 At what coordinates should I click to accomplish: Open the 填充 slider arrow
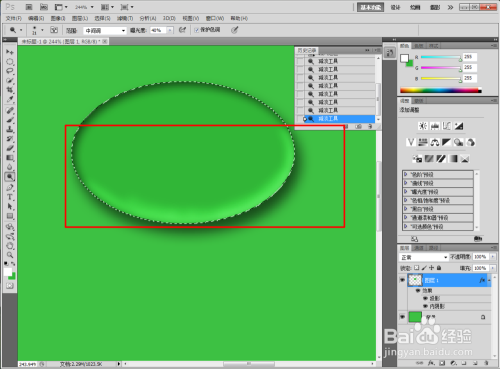[x=493, y=268]
